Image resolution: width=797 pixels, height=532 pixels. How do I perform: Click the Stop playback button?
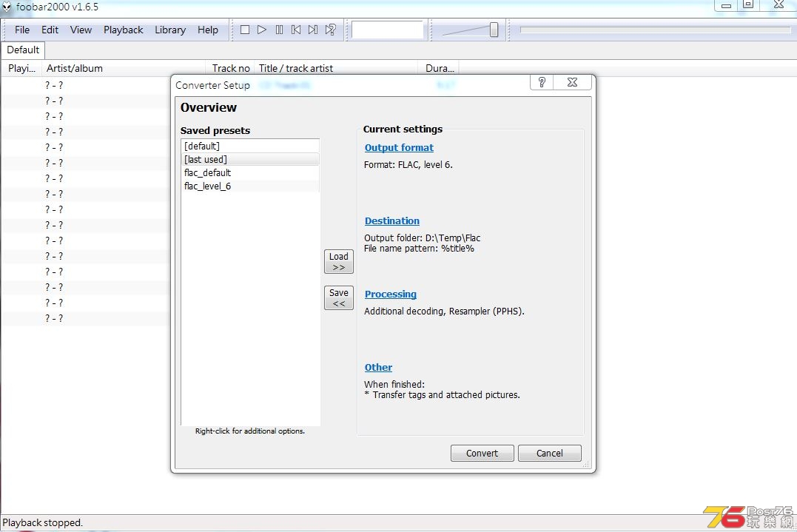tap(244, 30)
